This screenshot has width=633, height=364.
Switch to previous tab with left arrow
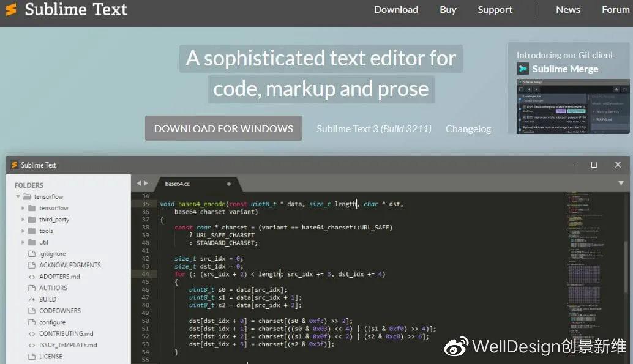138,183
